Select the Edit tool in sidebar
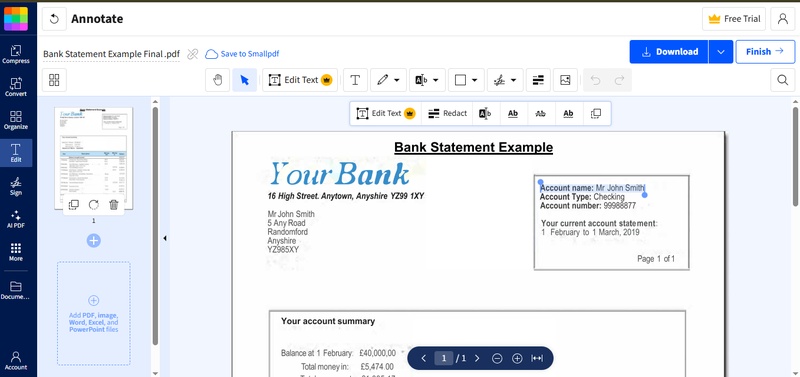This screenshot has width=800, height=377. pos(16,153)
